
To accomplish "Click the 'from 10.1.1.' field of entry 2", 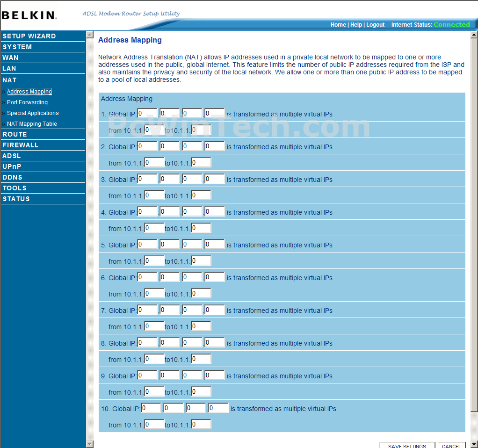I will [154, 162].
